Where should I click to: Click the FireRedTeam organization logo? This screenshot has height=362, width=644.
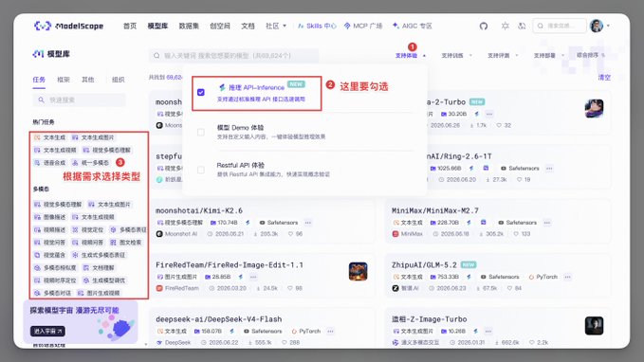tap(159, 288)
